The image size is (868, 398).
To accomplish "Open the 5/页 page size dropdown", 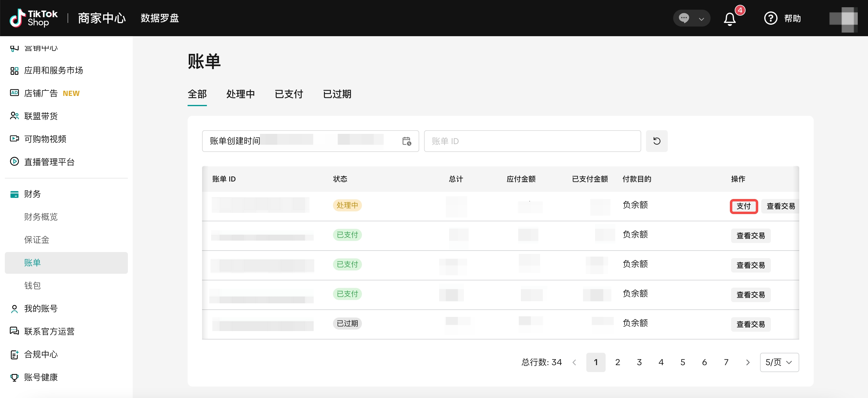I will 779,362.
